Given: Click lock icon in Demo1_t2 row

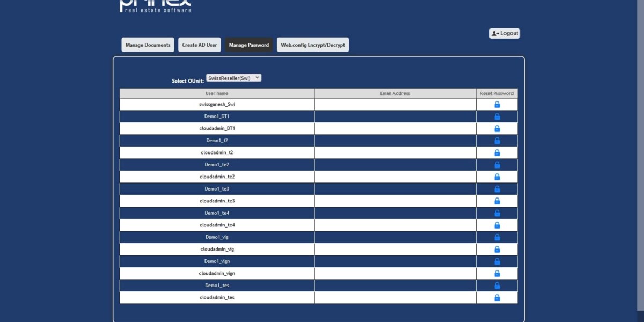Looking at the screenshot, I should (x=497, y=141).
